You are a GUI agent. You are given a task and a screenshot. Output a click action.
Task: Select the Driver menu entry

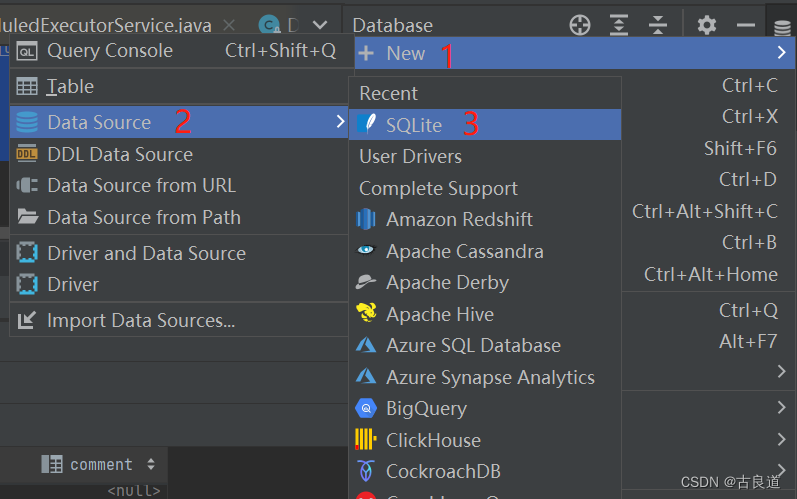(x=179, y=285)
